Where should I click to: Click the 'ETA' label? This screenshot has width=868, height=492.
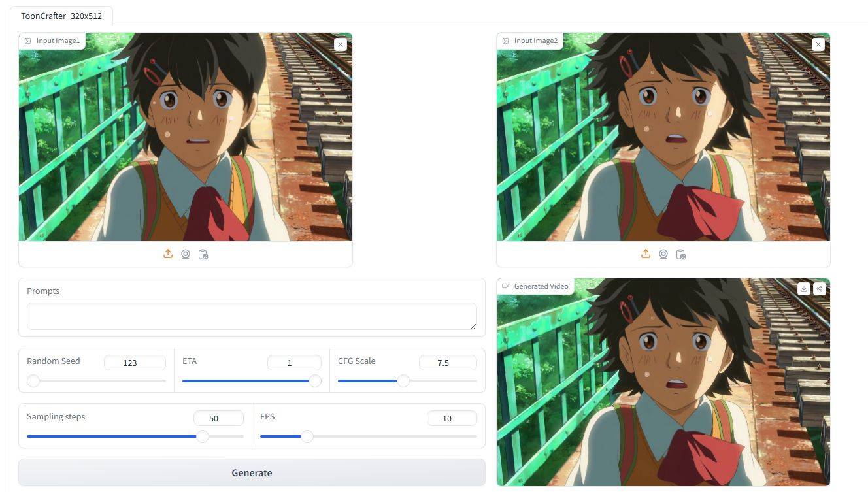pyautogui.click(x=190, y=361)
